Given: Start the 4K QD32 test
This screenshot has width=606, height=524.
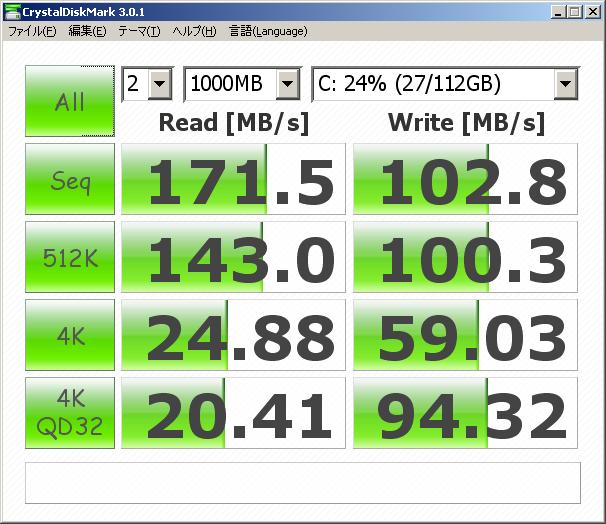Looking at the screenshot, I should [x=70, y=413].
